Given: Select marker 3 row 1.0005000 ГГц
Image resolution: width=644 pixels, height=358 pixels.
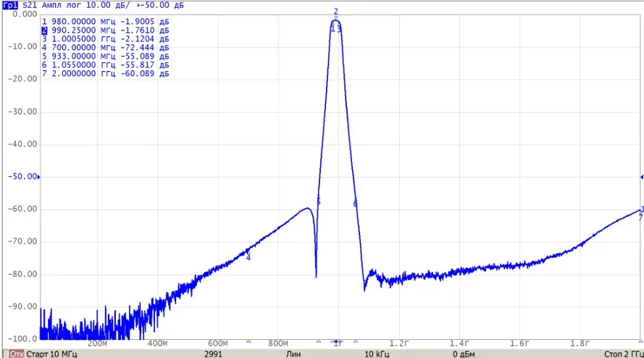Looking at the screenshot, I should [106, 39].
